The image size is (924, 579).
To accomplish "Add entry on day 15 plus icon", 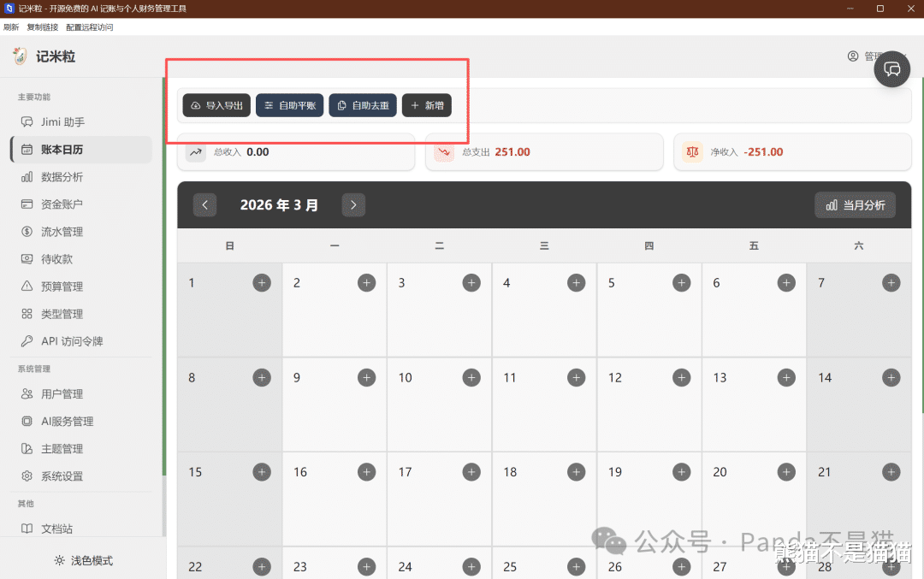I will tap(262, 472).
